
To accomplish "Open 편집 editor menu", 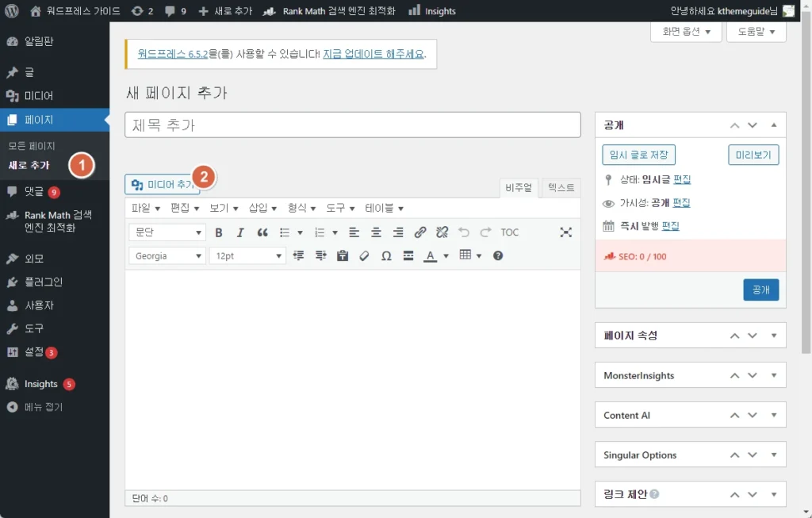I will pyautogui.click(x=185, y=209).
